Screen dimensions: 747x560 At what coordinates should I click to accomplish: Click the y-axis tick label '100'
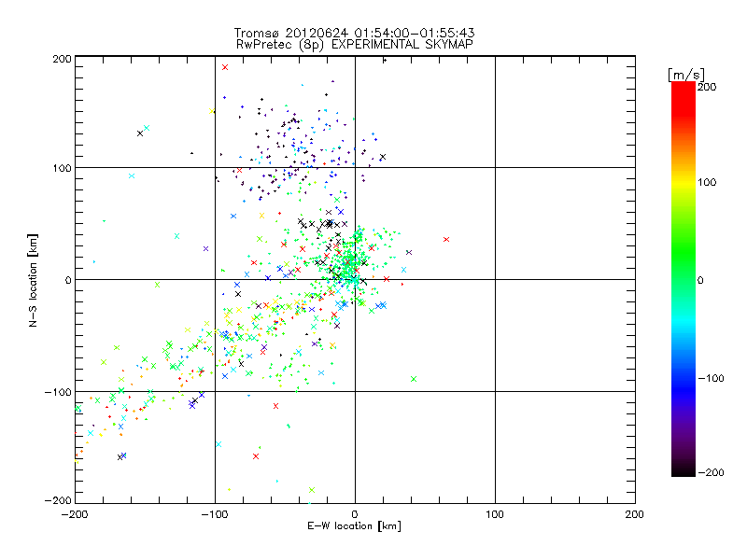click(62, 168)
